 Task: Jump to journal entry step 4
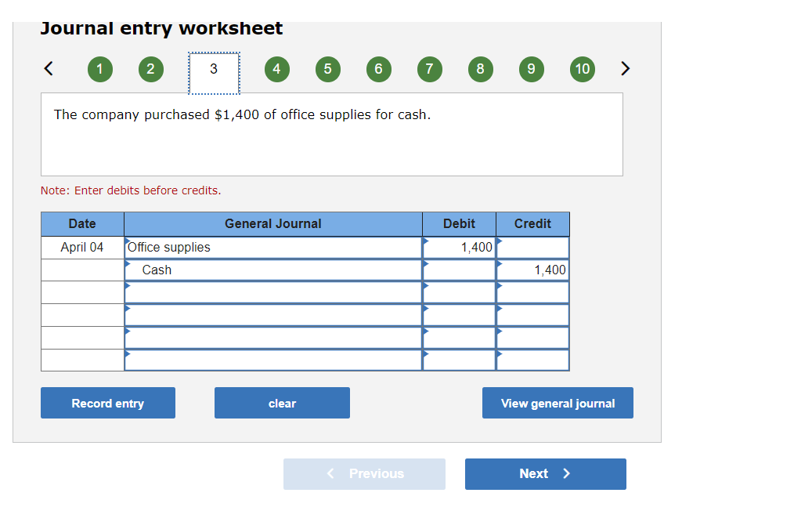[x=276, y=69]
